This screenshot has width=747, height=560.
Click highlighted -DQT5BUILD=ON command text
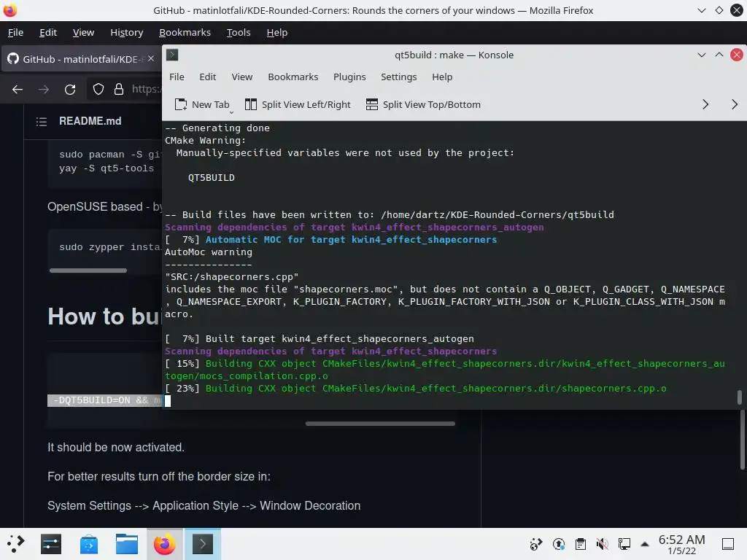(x=105, y=400)
